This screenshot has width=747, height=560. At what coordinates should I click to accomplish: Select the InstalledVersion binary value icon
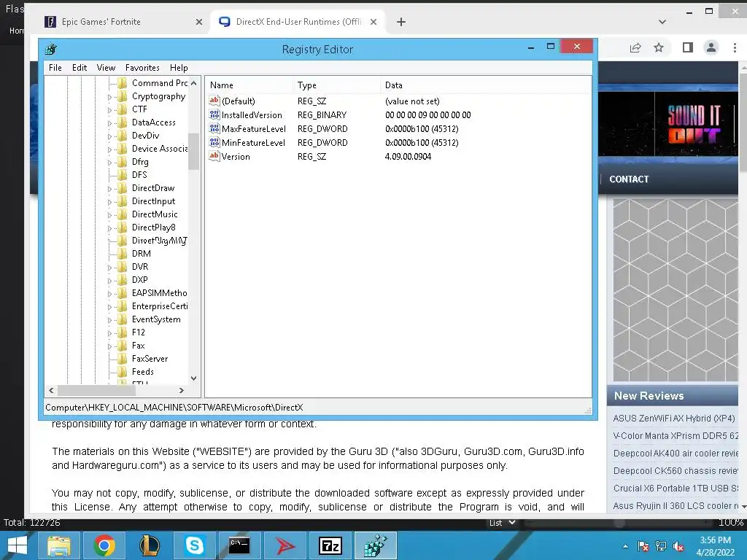coord(214,114)
